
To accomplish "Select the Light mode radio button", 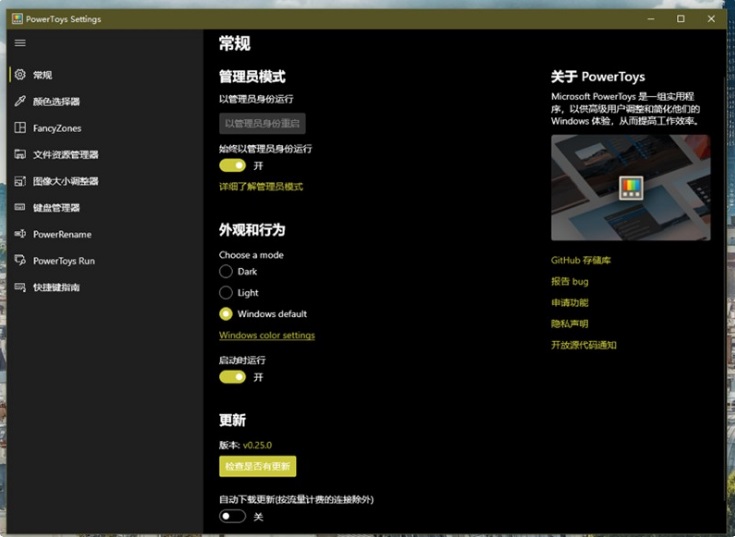I will pos(226,292).
